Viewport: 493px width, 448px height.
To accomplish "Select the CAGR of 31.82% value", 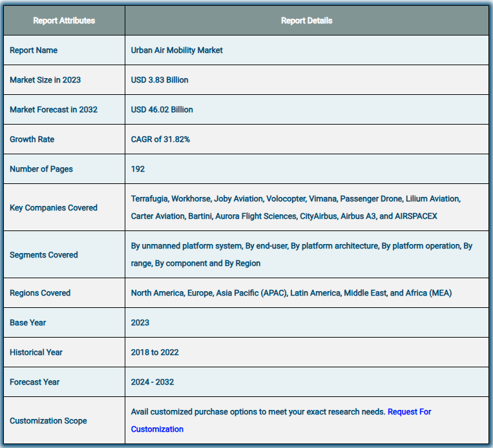I will [x=160, y=139].
